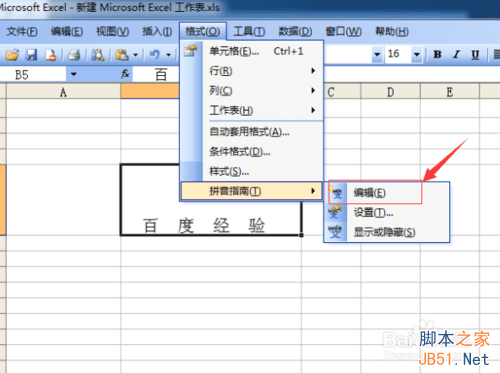500x373 pixels.
Task: Open the 文件(F) menu
Action: tap(22, 32)
